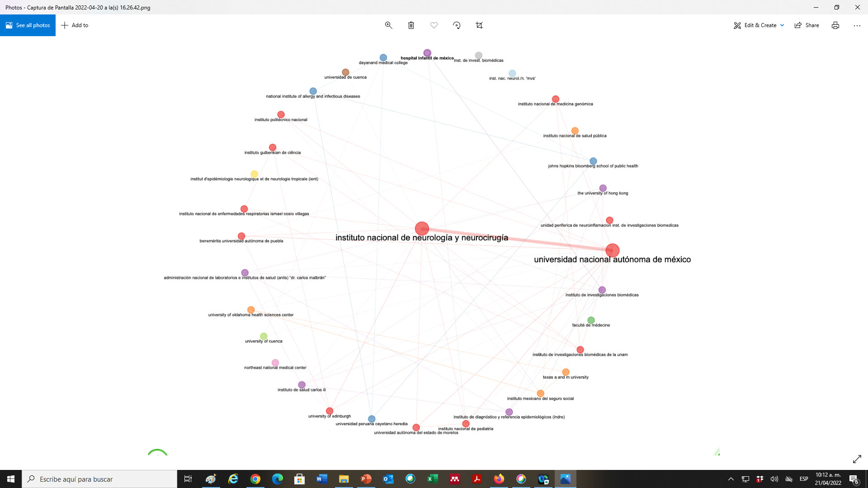Show hidden system tray icons
Image resolution: width=868 pixels, height=488 pixels.
point(731,479)
